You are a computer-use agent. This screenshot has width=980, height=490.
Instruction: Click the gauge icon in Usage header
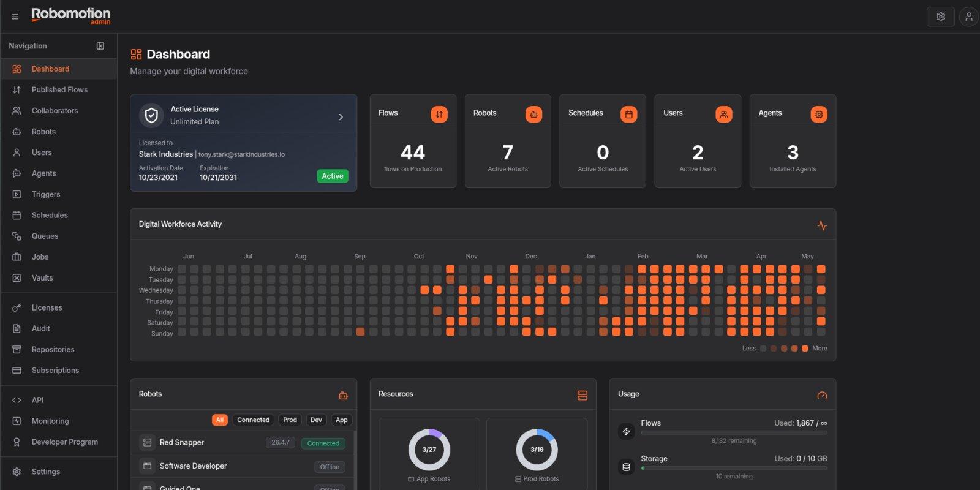[822, 396]
